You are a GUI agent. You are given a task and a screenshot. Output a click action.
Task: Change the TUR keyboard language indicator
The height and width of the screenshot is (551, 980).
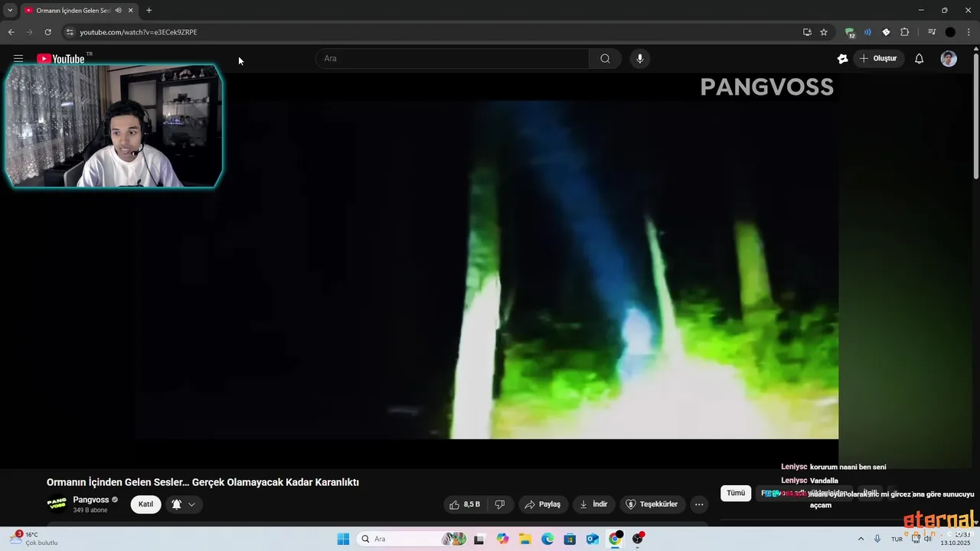(x=897, y=539)
